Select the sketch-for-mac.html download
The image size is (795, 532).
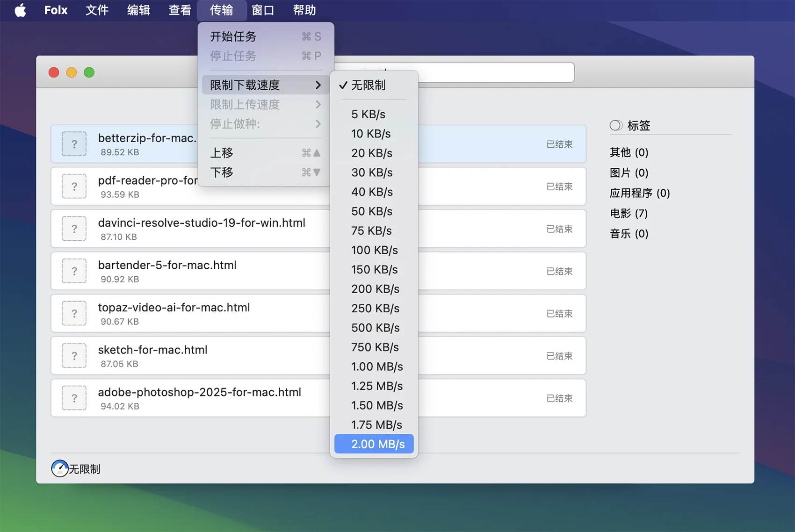[318, 356]
